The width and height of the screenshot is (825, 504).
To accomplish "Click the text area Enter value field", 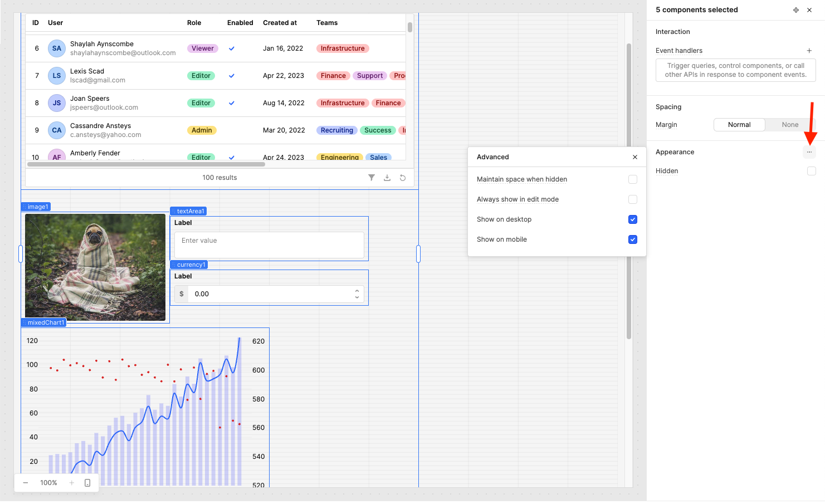I will click(269, 245).
